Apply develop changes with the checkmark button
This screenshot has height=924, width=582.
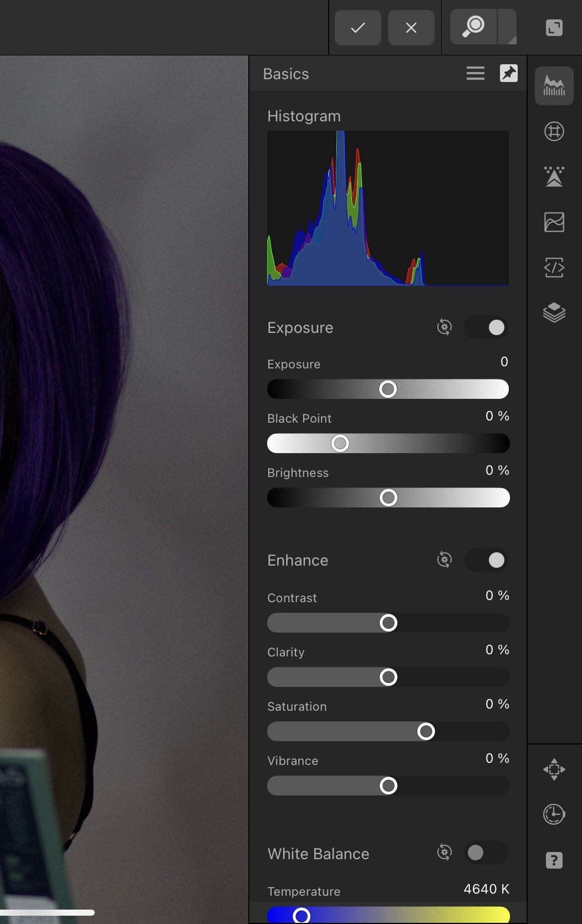tap(358, 27)
